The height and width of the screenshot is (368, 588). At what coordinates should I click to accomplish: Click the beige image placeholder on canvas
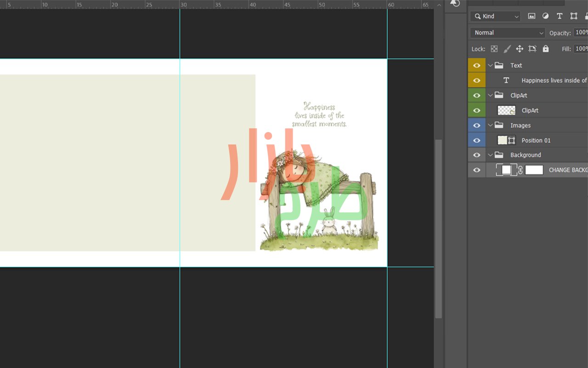127,163
